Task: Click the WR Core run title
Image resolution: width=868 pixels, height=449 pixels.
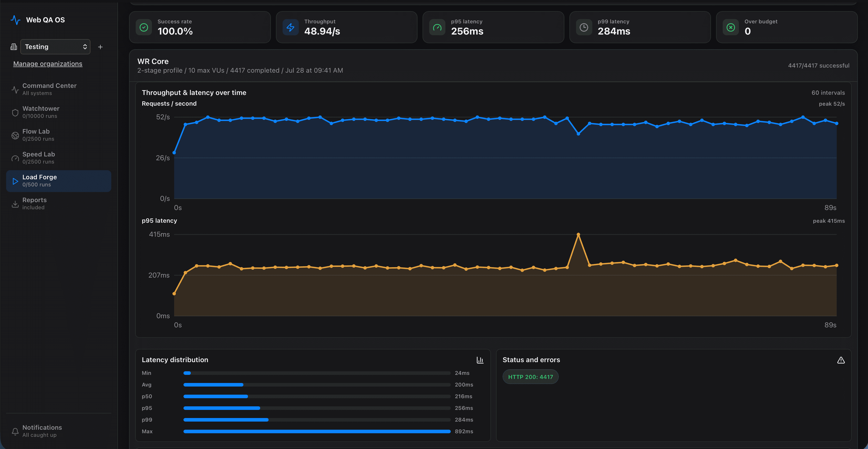Action: point(153,61)
